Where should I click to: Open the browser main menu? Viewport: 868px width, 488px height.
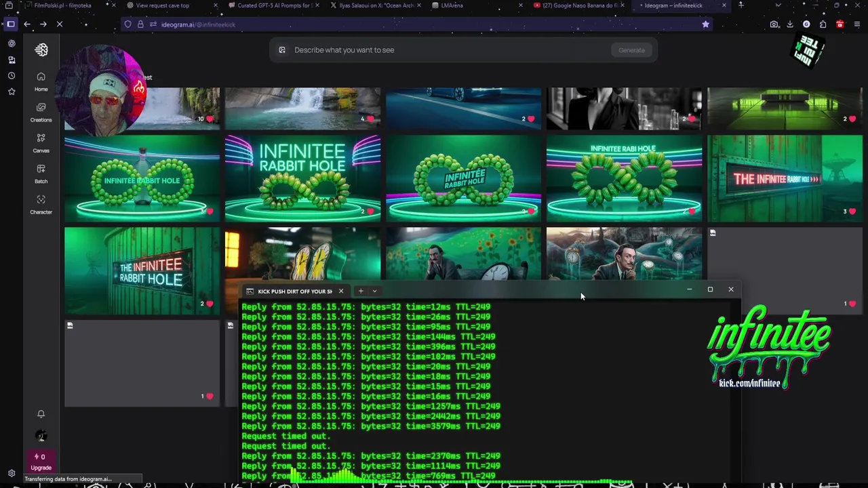coord(857,24)
